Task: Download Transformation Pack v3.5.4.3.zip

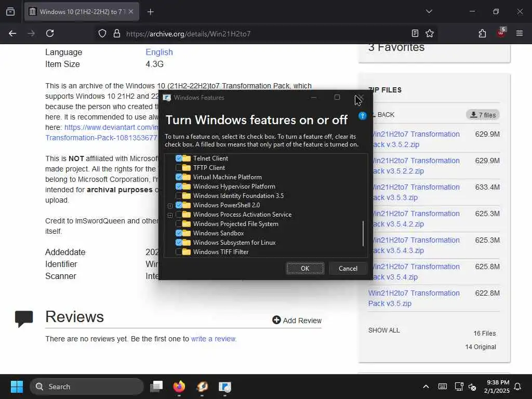Action: [416, 245]
